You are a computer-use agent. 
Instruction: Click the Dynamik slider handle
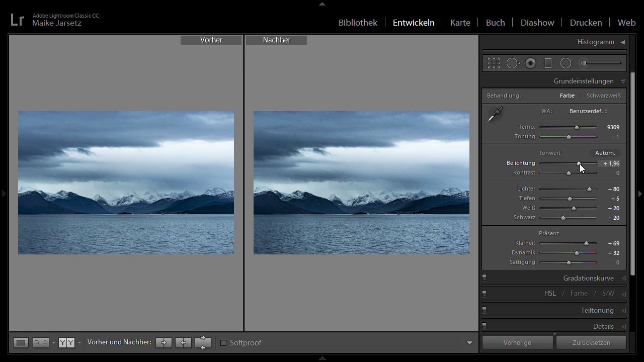click(x=577, y=253)
